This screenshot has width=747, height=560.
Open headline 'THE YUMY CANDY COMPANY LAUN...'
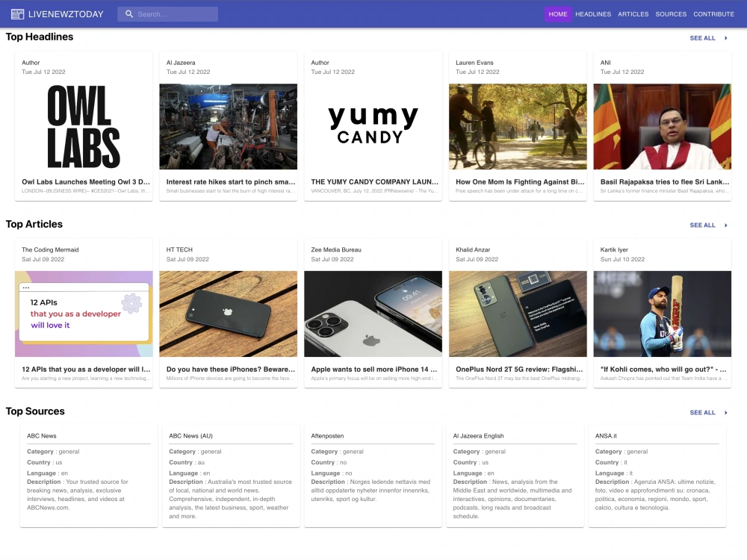coord(374,182)
